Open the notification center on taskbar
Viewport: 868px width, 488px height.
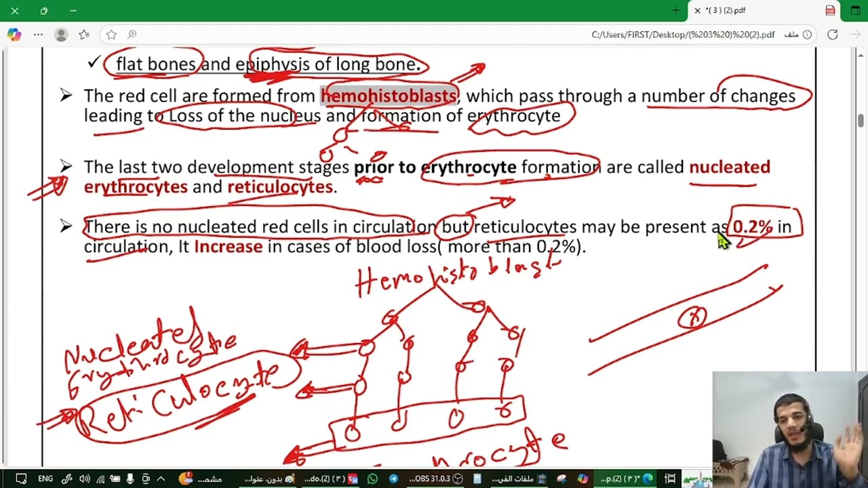20,479
